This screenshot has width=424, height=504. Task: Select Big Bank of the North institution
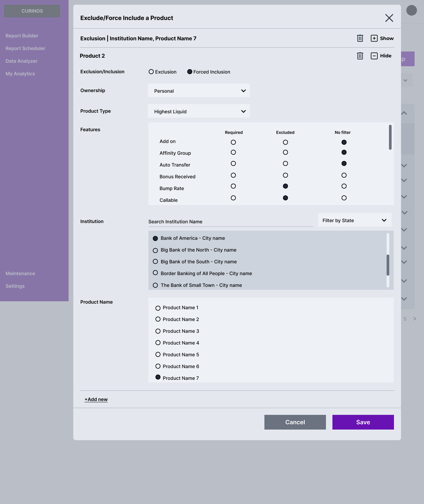point(155,250)
